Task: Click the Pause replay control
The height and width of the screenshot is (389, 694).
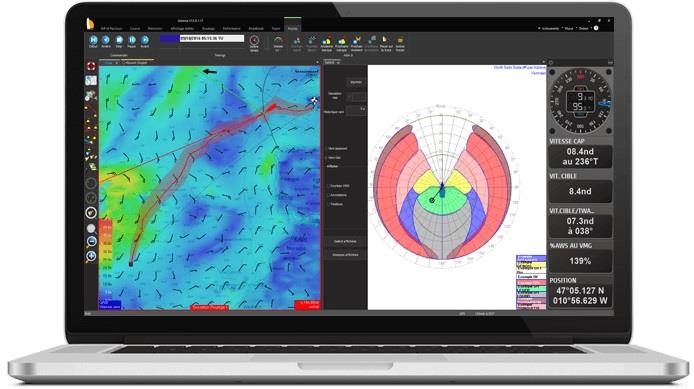Action: tap(132, 40)
